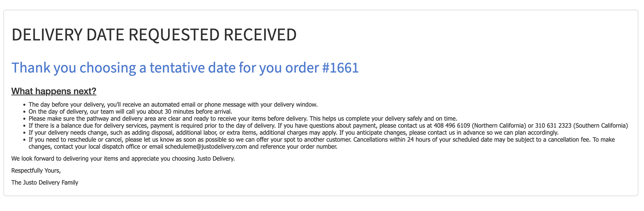Viewport: 644px width, 211px height.
Task: Click the "DELIVERY DATE REQUESTED RECEIVED" heading
Action: click(x=154, y=35)
